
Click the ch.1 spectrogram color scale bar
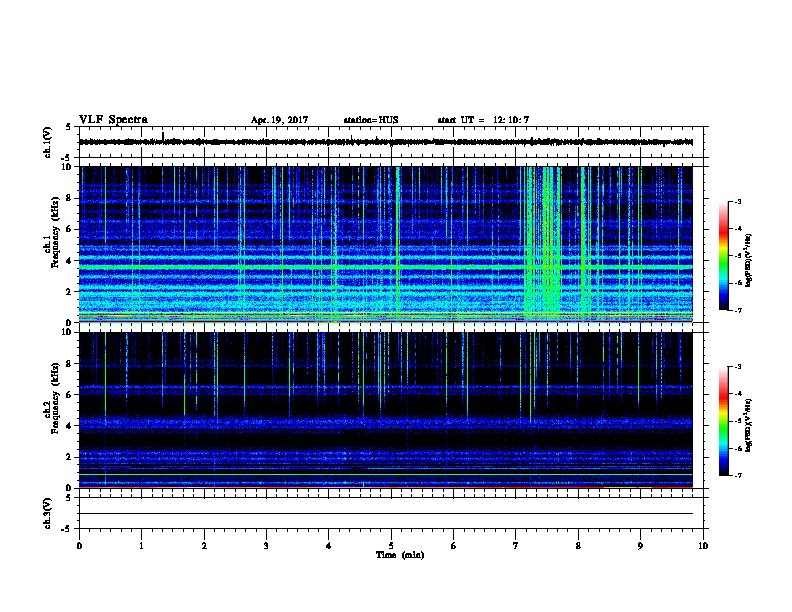pos(723,256)
